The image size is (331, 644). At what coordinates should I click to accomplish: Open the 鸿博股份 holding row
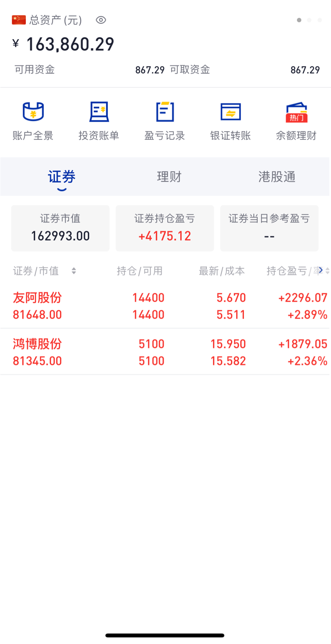pyautogui.click(x=165, y=352)
